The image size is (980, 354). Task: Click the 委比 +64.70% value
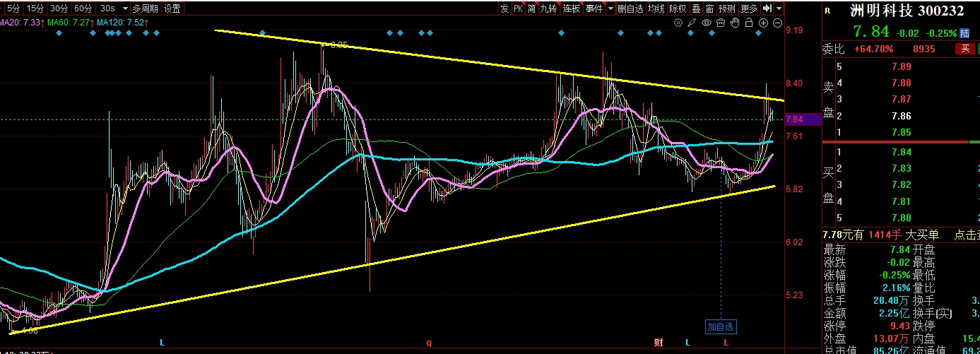[873, 49]
